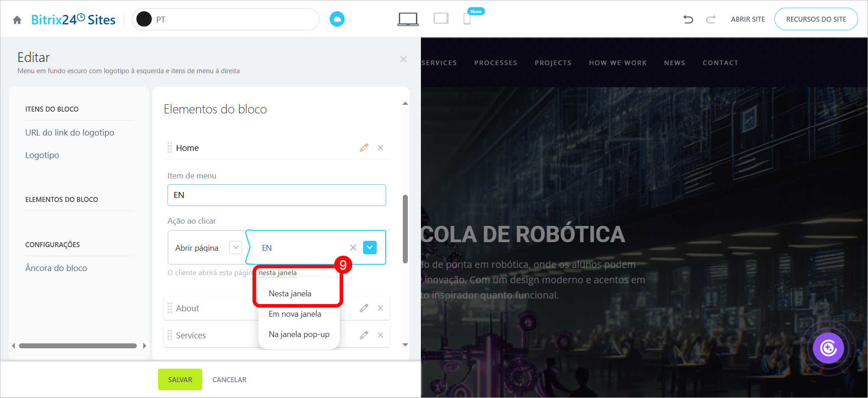Choose Na janela pop-up option
The image size is (868, 398).
tap(299, 334)
